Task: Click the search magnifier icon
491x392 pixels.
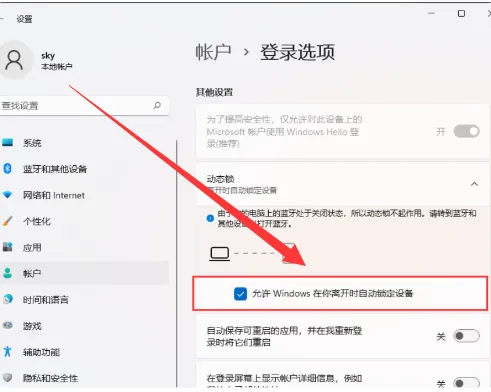Action: pyautogui.click(x=157, y=106)
